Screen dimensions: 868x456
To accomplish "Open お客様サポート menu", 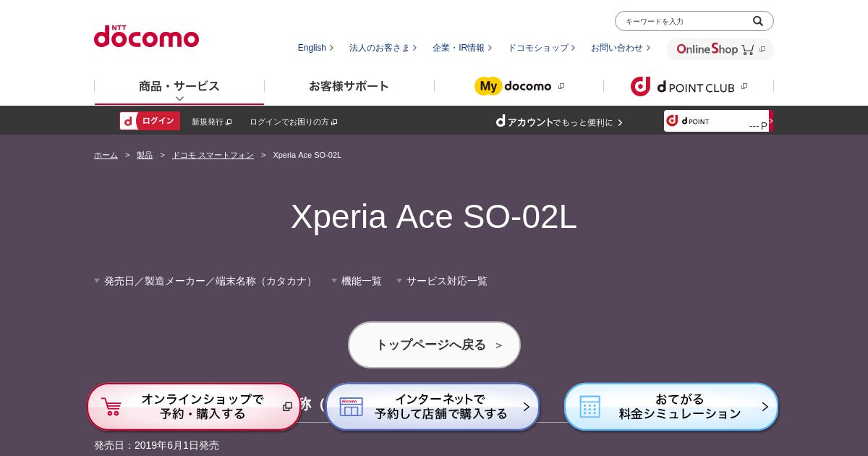I will pos(349,86).
